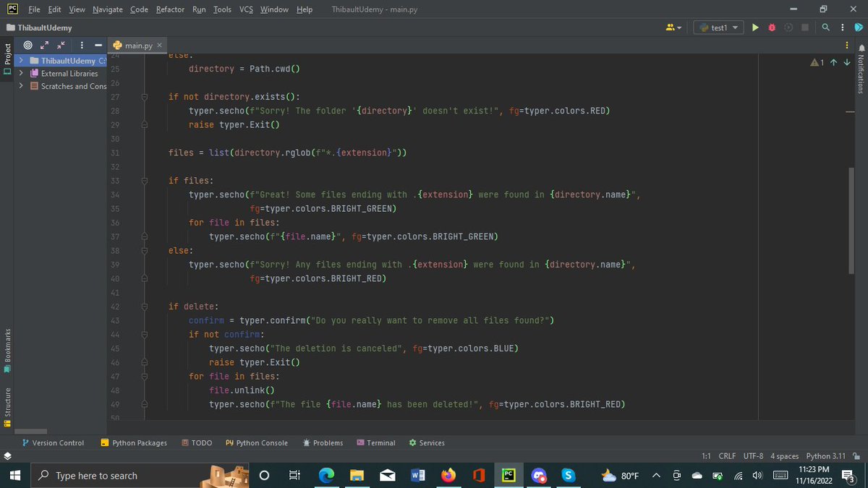
Task: Click the warning count indicator in the editor
Action: click(x=816, y=62)
